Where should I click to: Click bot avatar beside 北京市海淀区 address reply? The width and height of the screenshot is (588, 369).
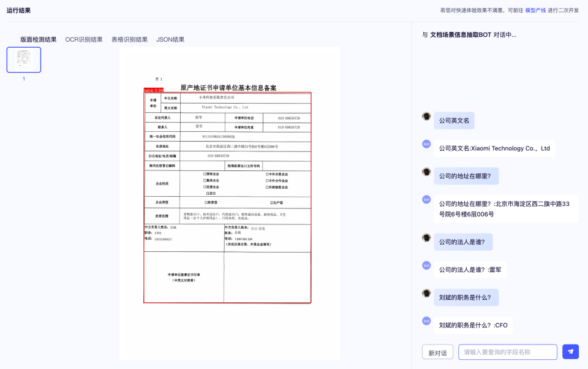pyautogui.click(x=426, y=199)
